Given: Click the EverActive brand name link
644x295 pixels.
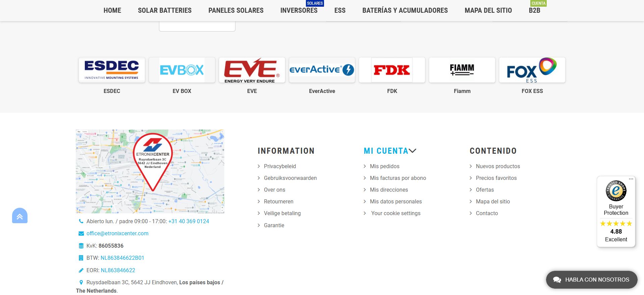Looking at the screenshot, I should click(x=322, y=91).
